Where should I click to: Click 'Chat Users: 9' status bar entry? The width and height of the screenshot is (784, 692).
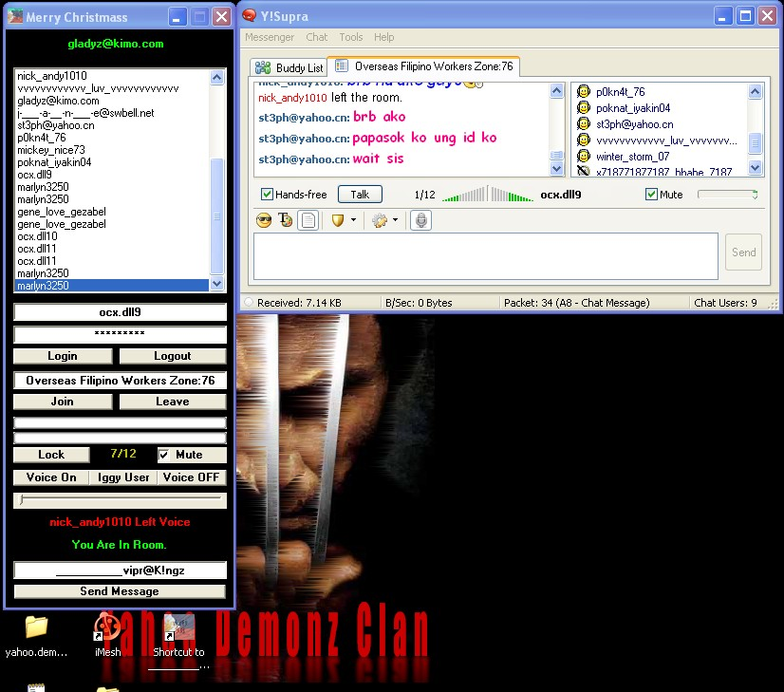[x=725, y=303]
